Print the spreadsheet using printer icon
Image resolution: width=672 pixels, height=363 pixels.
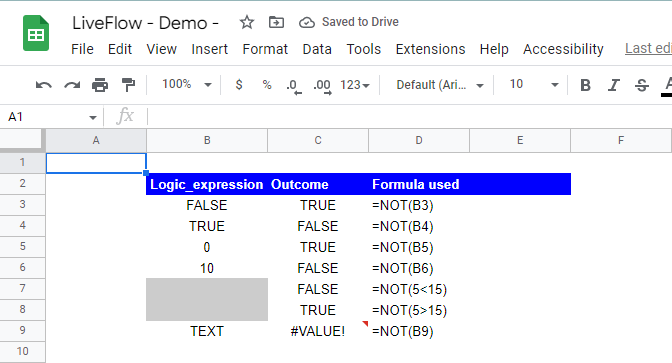100,85
